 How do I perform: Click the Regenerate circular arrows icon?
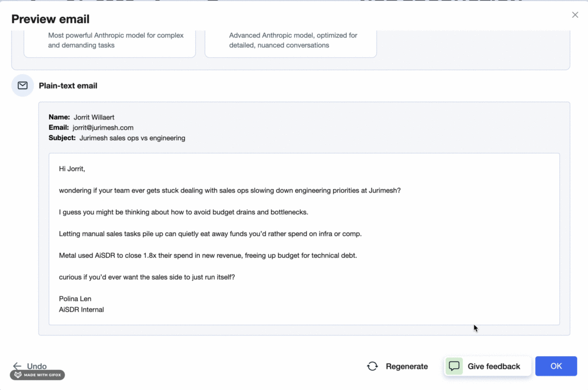(x=373, y=366)
